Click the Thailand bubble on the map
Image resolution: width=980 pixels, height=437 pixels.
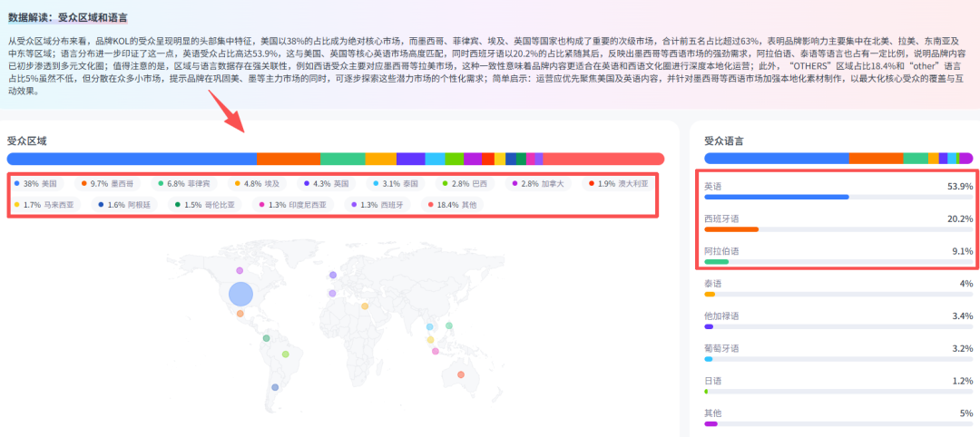(429, 326)
